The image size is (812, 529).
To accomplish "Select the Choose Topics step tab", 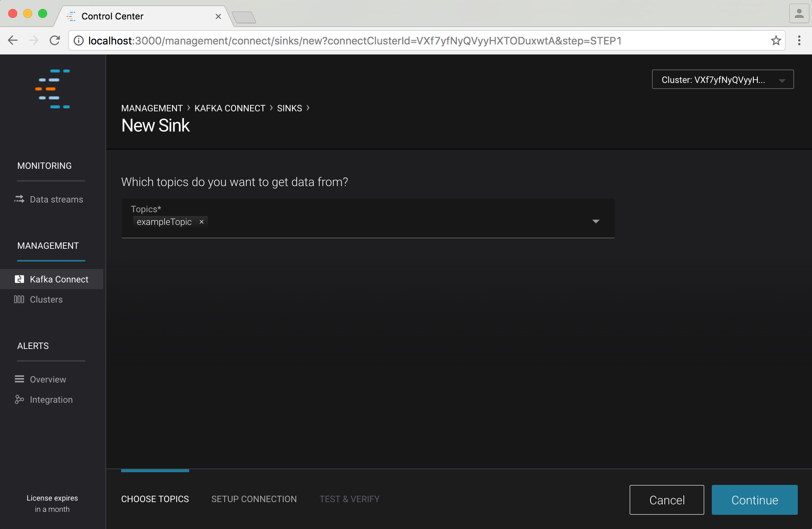I will tap(155, 499).
